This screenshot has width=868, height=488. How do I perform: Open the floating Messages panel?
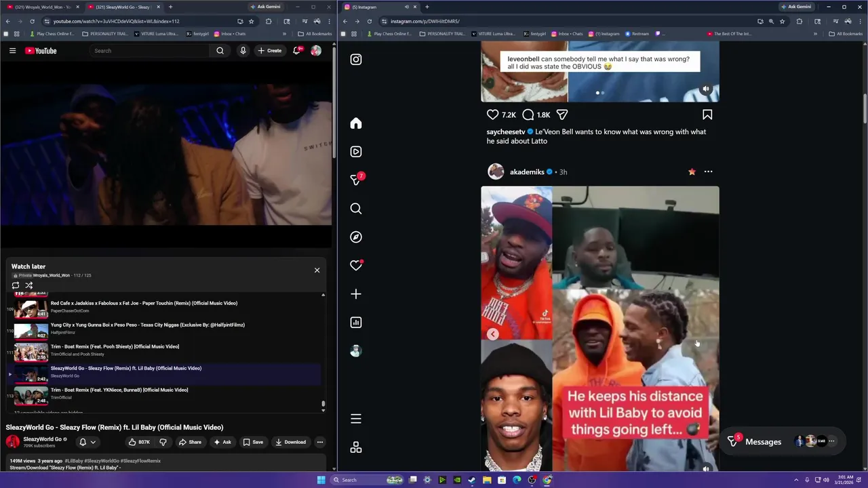783,441
